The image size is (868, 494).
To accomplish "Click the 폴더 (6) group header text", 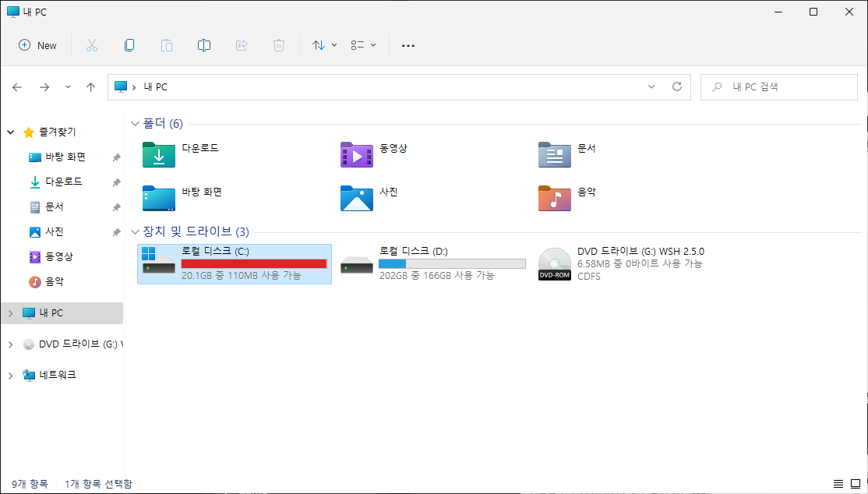I will click(163, 123).
